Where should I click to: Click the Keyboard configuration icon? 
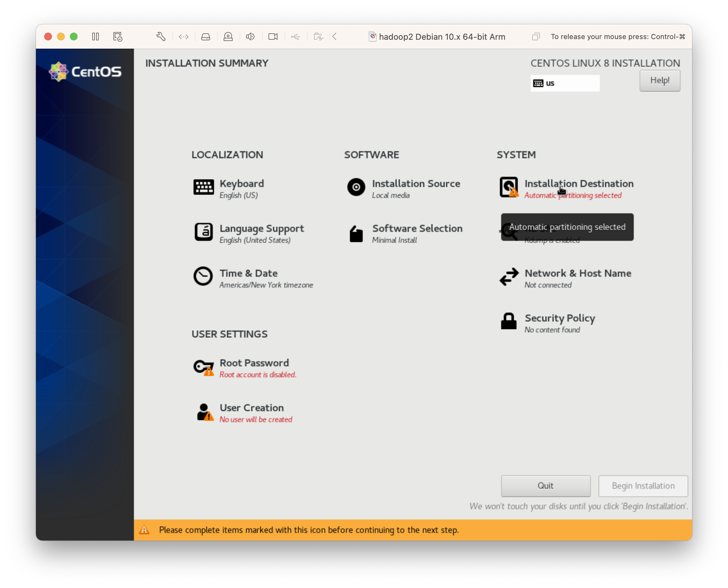tap(202, 187)
